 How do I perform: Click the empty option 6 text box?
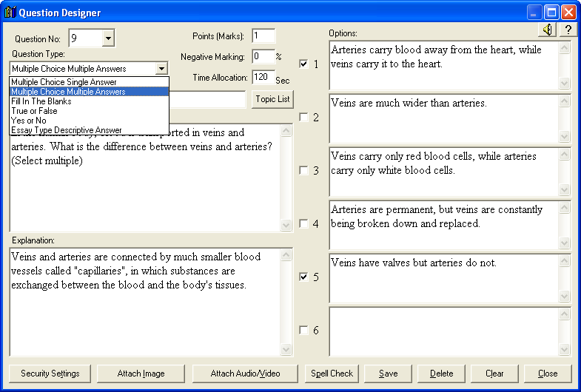[x=444, y=331]
